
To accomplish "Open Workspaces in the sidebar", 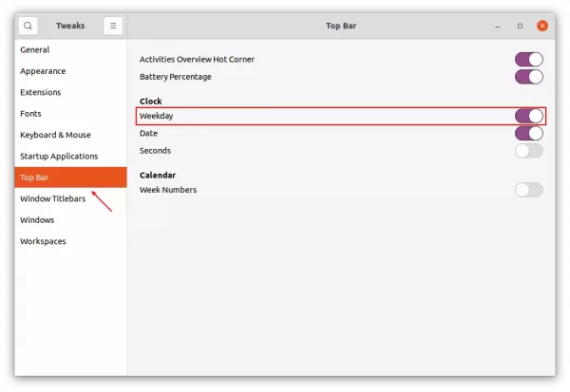I will 70,241.
